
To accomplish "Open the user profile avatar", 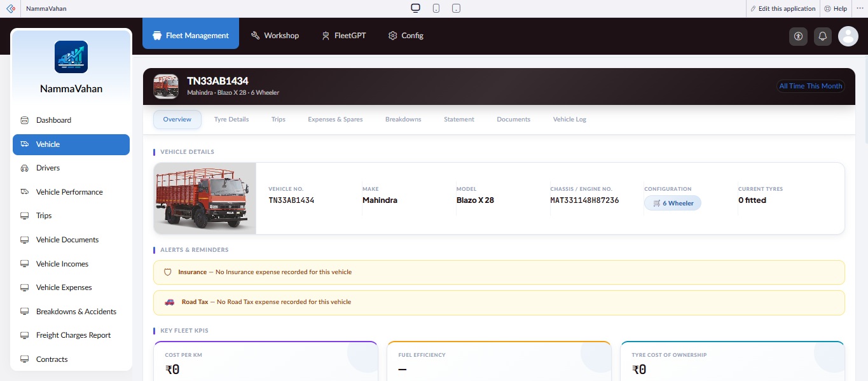I will tap(848, 36).
